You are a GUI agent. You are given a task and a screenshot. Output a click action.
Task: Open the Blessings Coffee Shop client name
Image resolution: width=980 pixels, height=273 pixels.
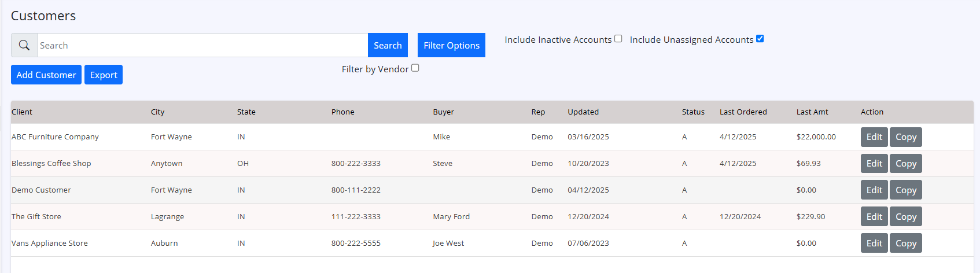click(51, 164)
